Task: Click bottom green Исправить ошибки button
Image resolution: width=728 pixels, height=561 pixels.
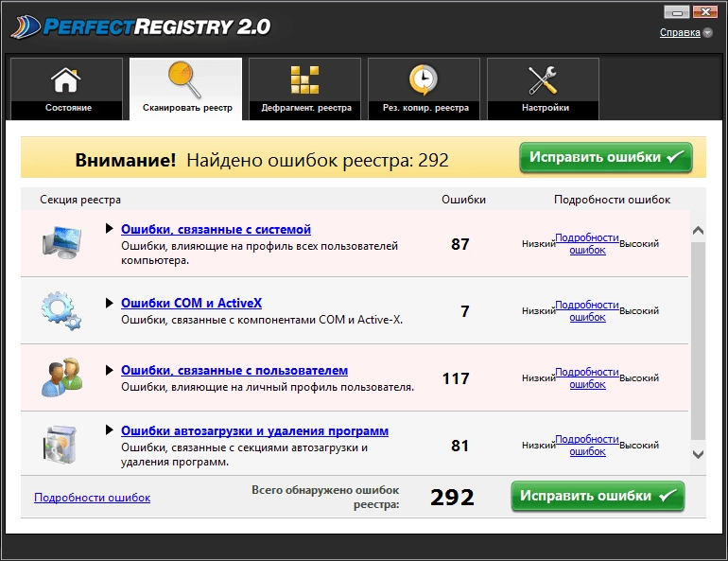Action: (598, 496)
